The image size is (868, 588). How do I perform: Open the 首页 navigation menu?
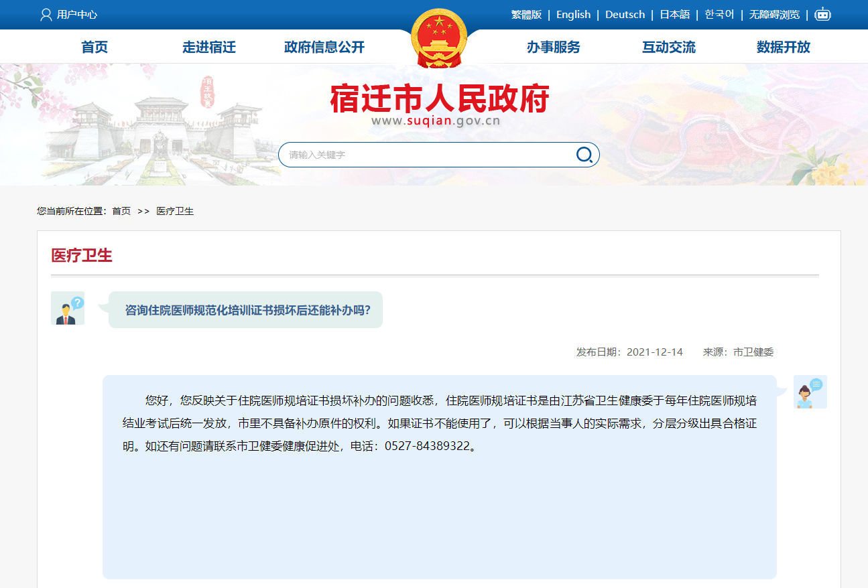pyautogui.click(x=95, y=47)
